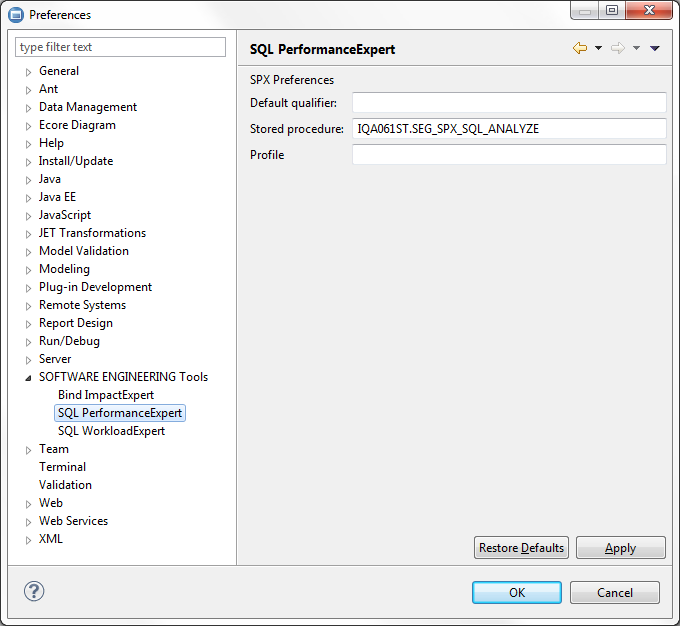Expand the General tree node
The image size is (680, 626).
(29, 72)
